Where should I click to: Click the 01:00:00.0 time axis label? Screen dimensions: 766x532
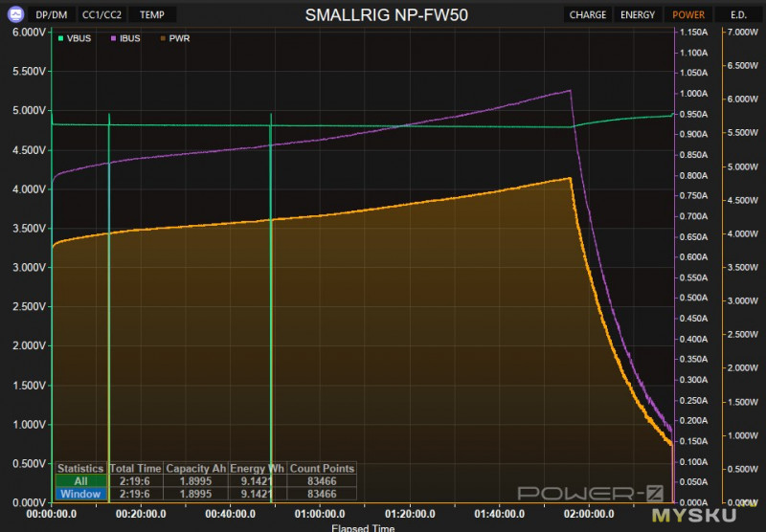point(320,514)
